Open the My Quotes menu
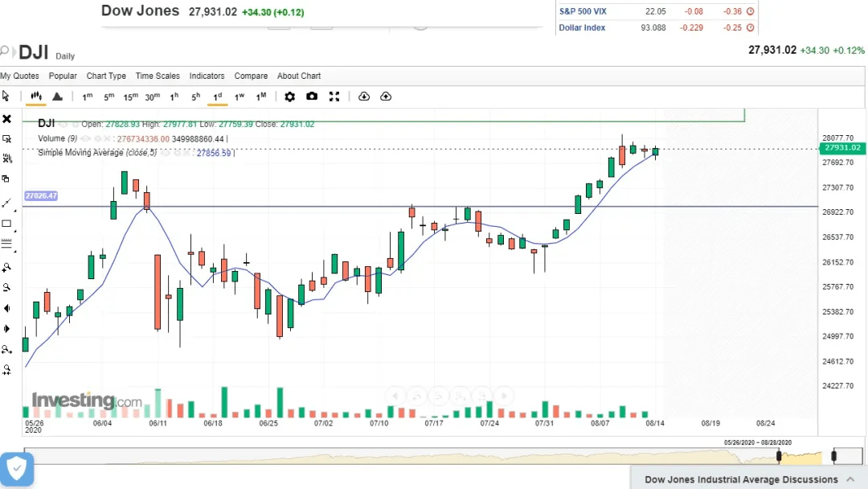The height and width of the screenshot is (489, 868). (x=19, y=76)
